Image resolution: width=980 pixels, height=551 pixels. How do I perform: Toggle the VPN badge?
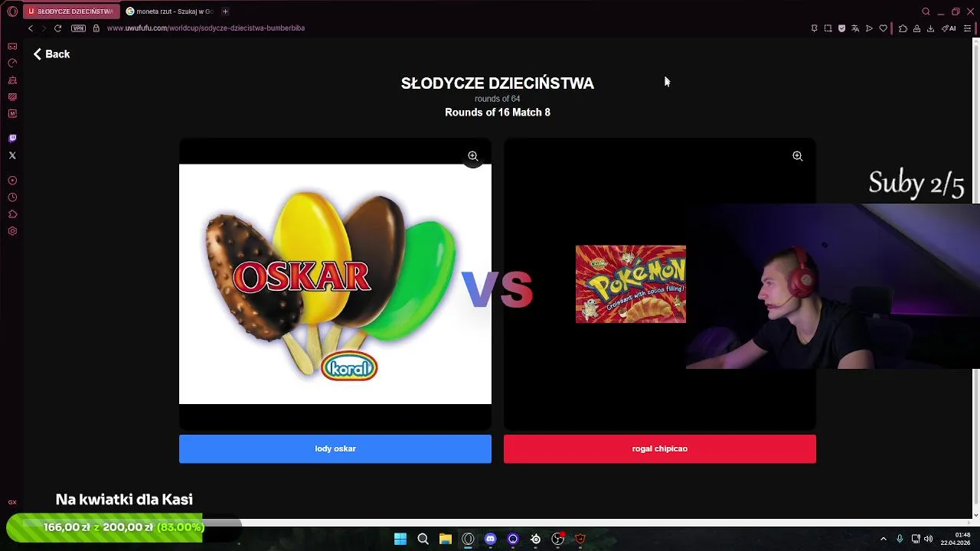click(78, 28)
